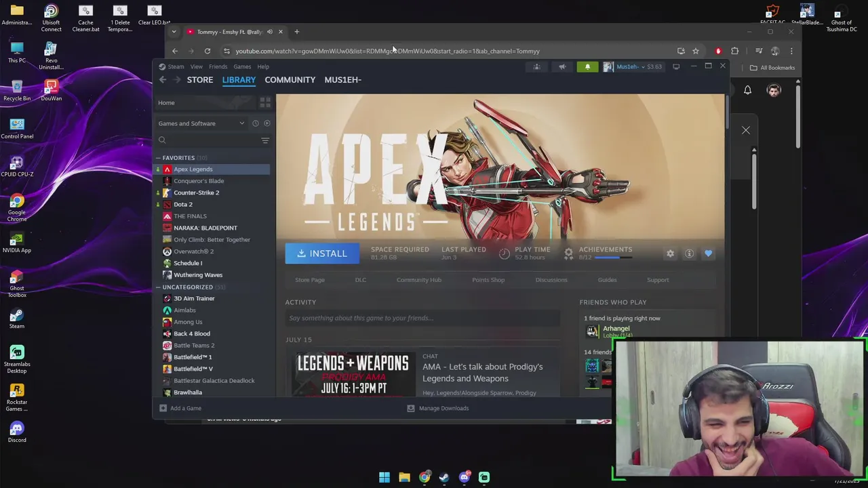This screenshot has width=868, height=488.
Task: Open the DLC link
Action: click(361, 280)
